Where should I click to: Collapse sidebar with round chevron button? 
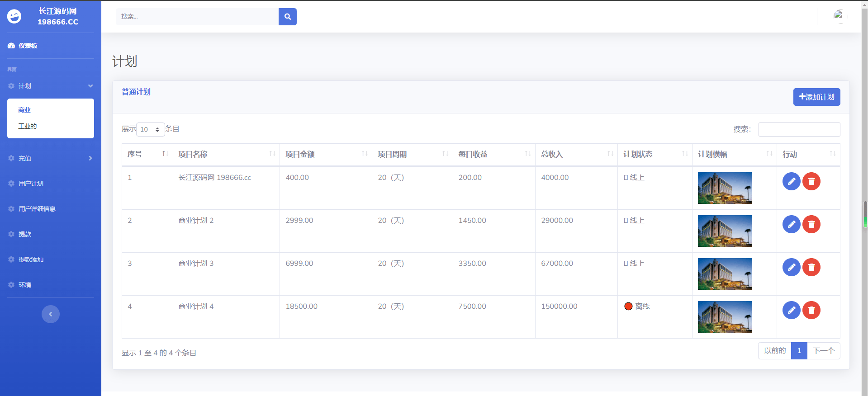[51, 314]
